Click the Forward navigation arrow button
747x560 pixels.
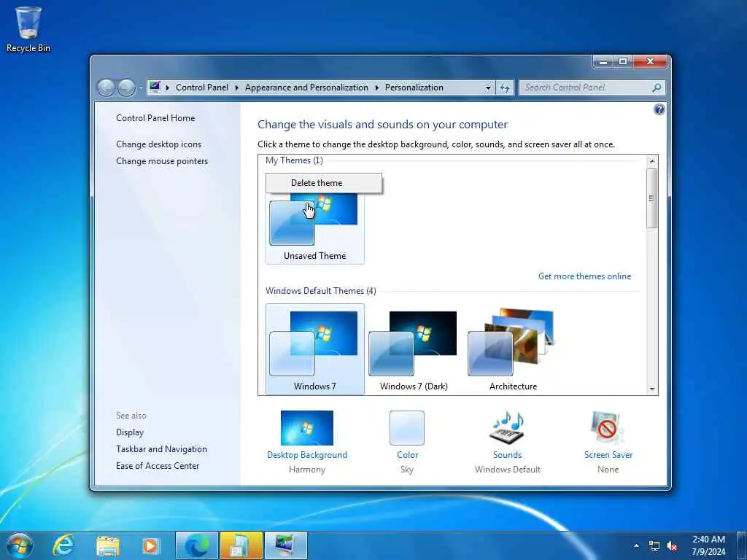pos(126,87)
